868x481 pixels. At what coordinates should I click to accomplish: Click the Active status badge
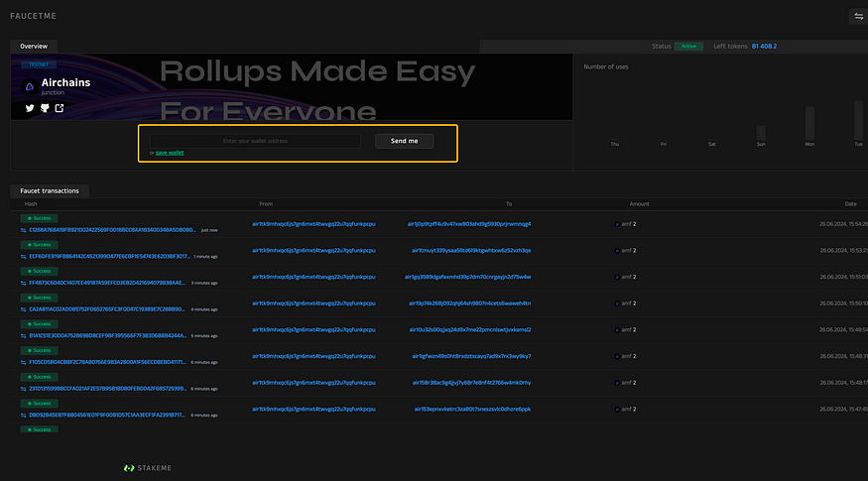coord(688,47)
